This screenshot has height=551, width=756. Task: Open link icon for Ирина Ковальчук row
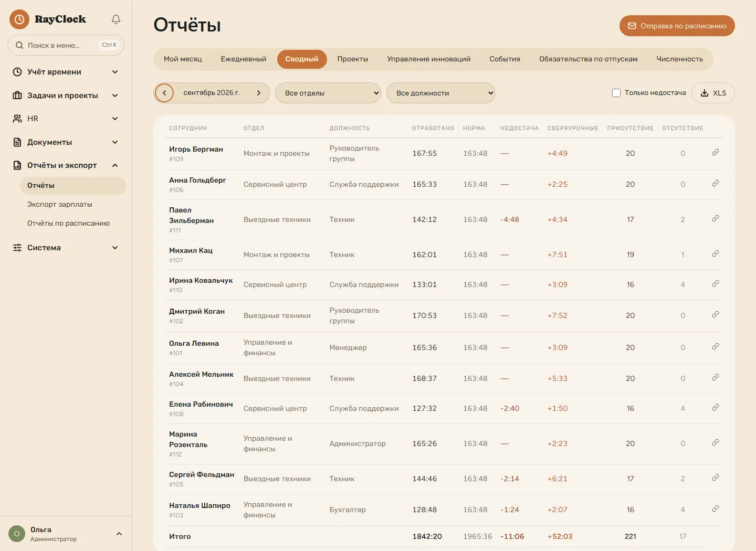pyautogui.click(x=715, y=283)
